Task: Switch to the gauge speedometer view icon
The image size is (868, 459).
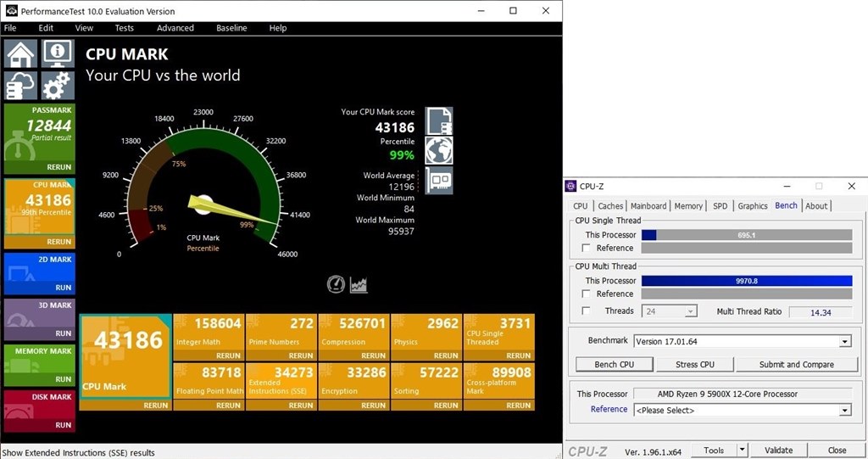Action: (x=336, y=284)
